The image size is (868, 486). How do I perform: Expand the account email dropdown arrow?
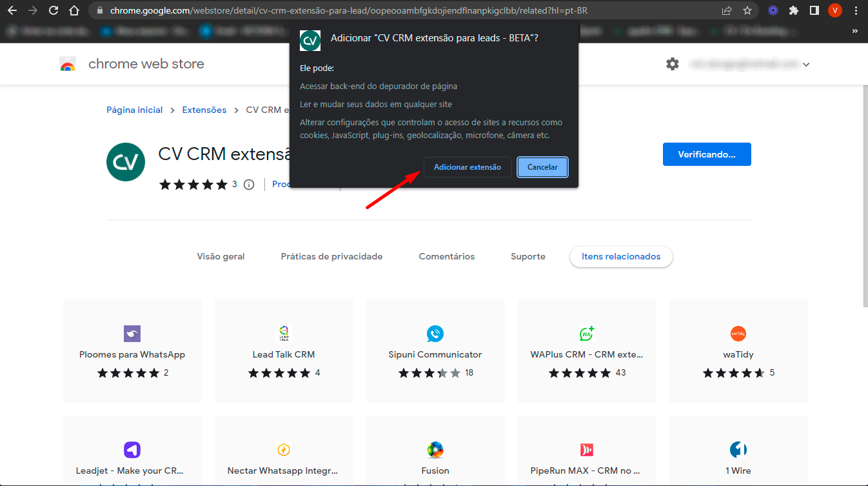click(x=806, y=65)
